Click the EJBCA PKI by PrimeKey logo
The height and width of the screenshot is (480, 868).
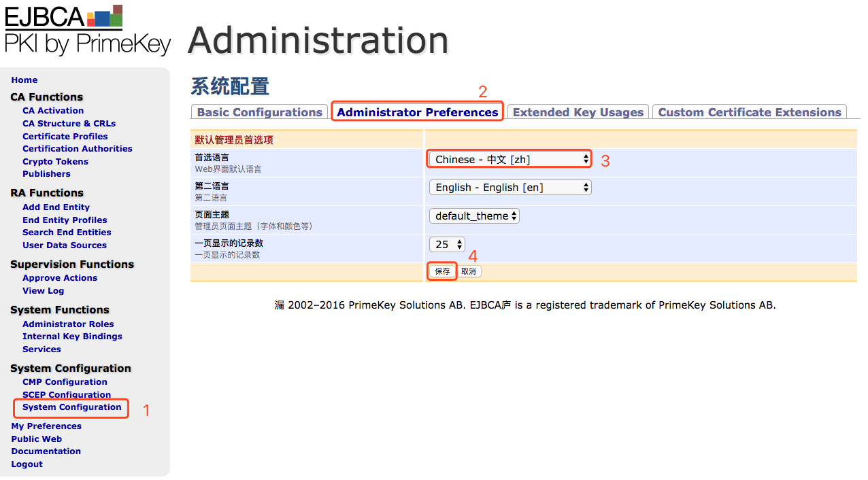pos(88,30)
